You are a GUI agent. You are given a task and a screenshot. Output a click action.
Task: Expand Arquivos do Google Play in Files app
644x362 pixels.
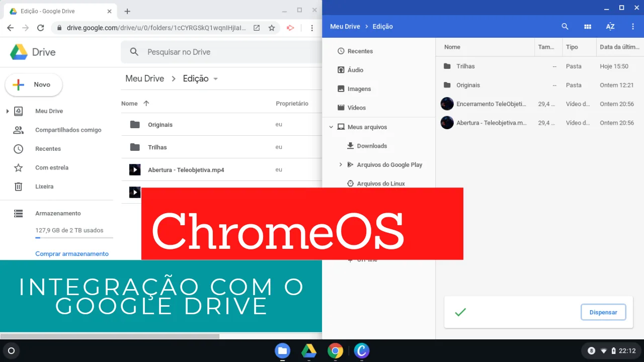click(341, 165)
